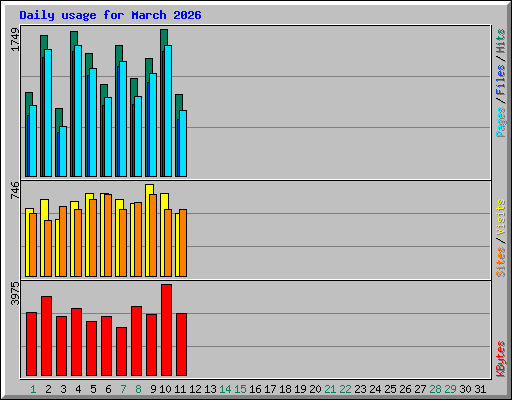Select green day 21 on the date axis
The image size is (512, 400).
[330, 389]
